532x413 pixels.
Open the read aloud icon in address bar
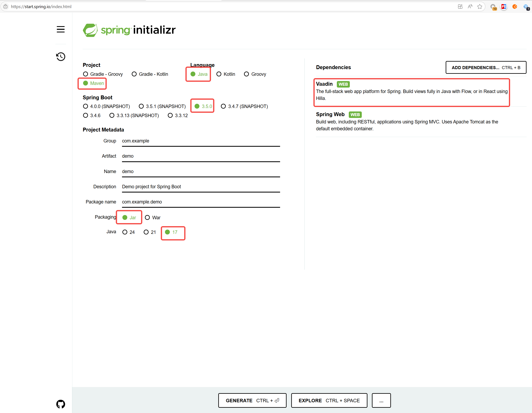coord(470,6)
